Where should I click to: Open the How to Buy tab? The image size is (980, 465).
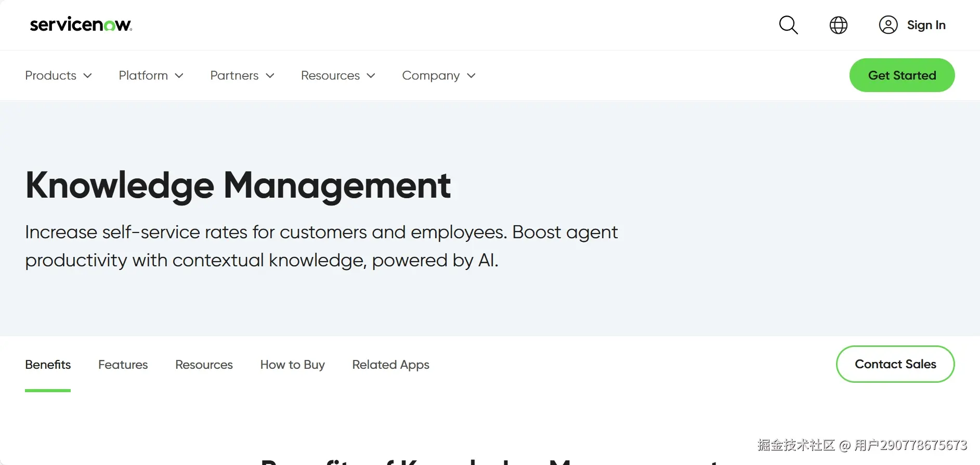[x=292, y=365]
